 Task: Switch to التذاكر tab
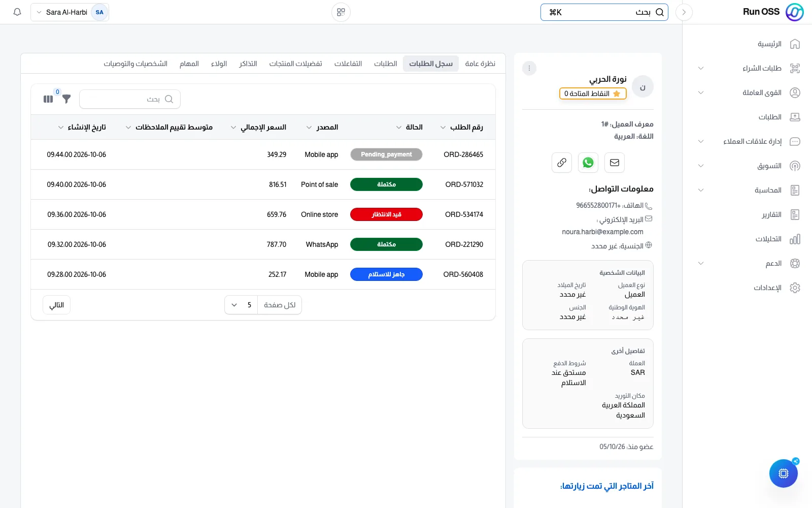(x=248, y=63)
